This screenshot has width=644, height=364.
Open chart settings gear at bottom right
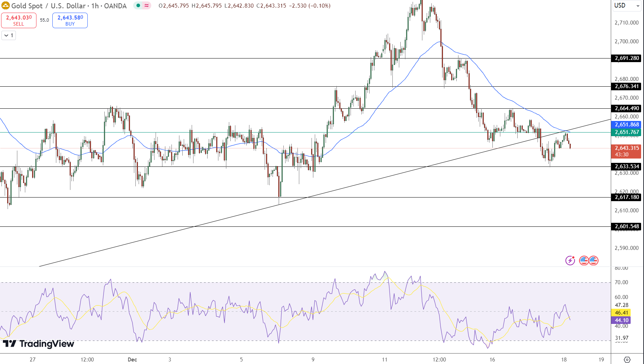[x=627, y=359]
